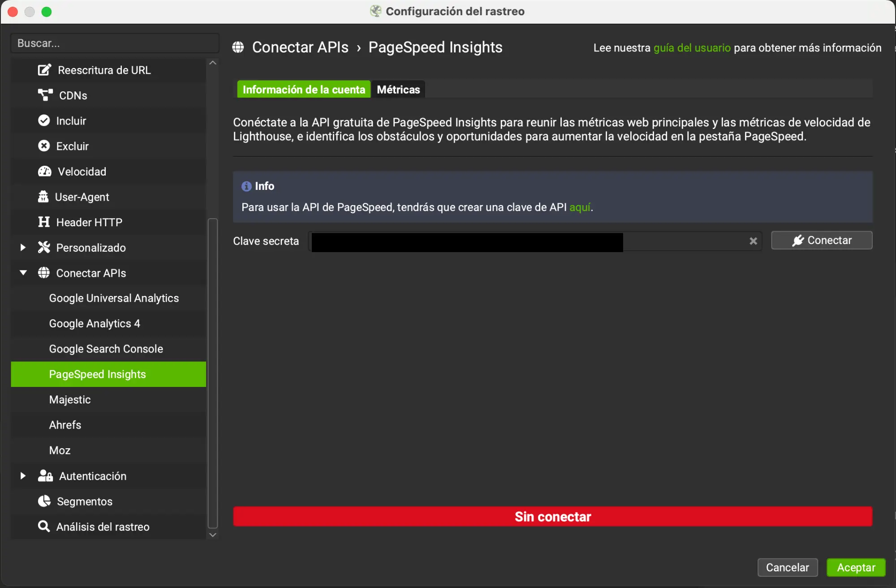
Task: Click the Segmentos pie chart icon
Action: tap(44, 501)
